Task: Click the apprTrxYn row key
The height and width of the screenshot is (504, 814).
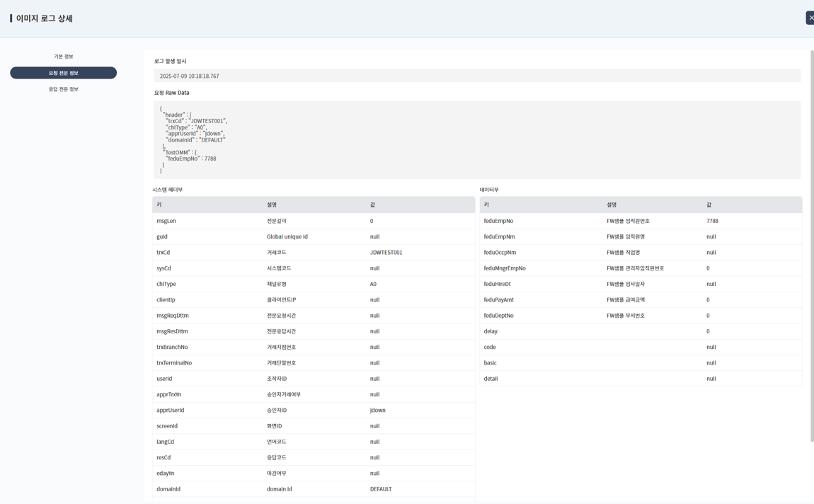Action: pos(168,394)
